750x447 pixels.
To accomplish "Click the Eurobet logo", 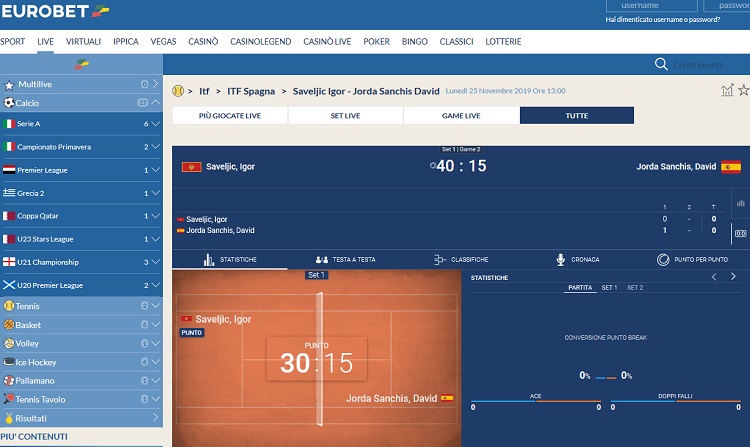I will [x=55, y=11].
